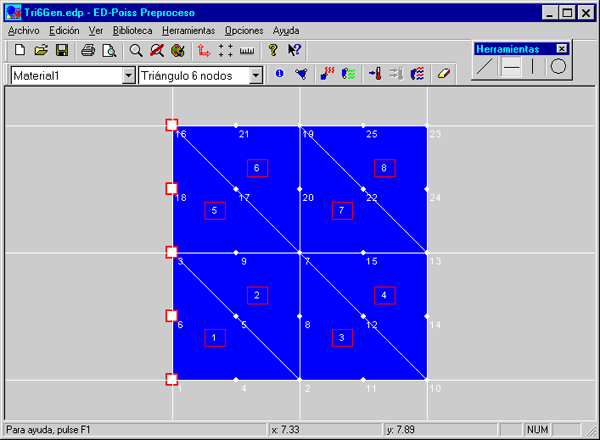Expand the Triángulo 6 nodos dropdown arrow
This screenshot has height=440, width=600.
256,76
